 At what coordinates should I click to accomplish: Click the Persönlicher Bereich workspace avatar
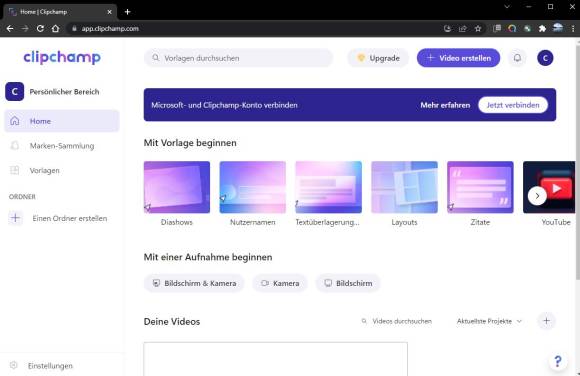point(14,91)
